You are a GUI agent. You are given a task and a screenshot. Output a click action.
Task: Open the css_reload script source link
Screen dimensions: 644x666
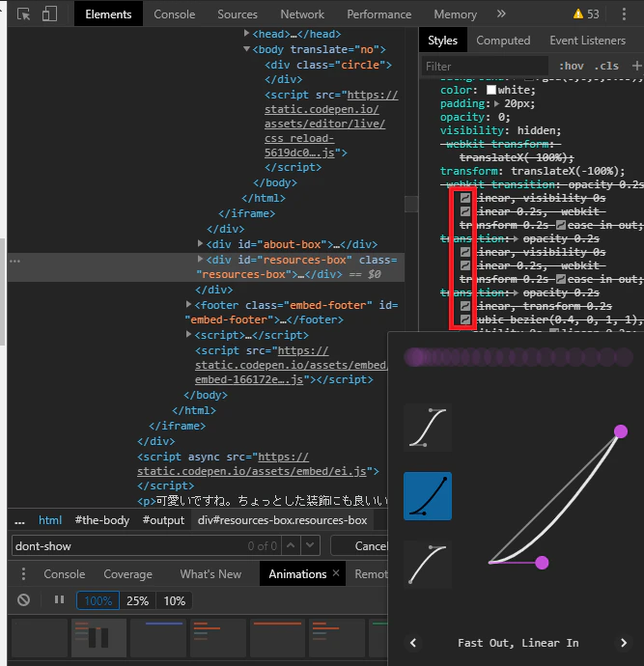[331, 124]
